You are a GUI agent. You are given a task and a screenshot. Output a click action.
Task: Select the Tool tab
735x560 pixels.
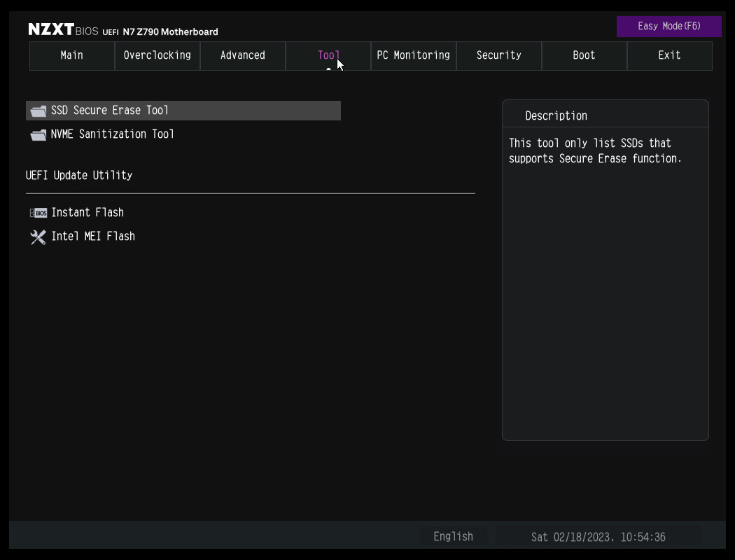(328, 55)
